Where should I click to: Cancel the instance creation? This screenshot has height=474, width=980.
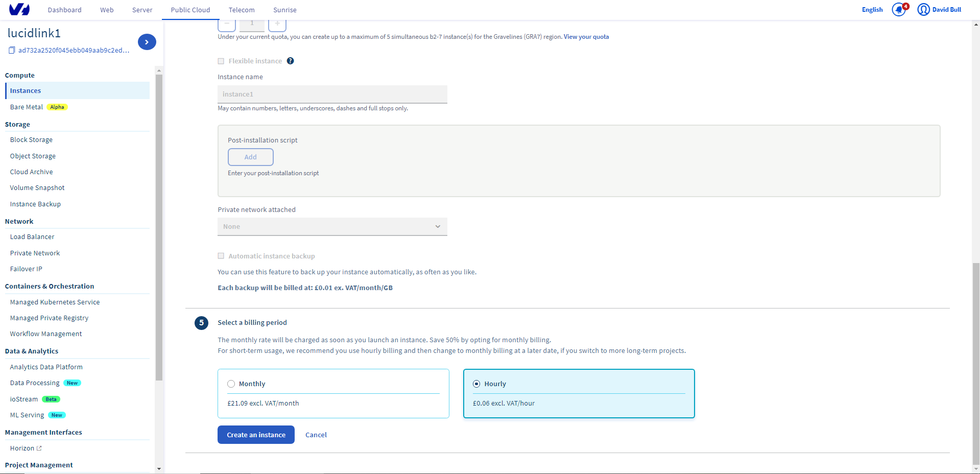(x=316, y=435)
